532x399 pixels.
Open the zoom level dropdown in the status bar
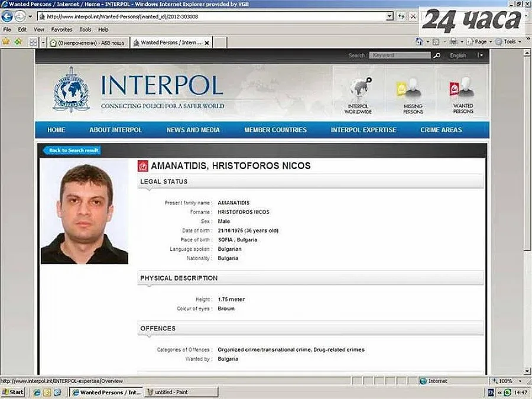tap(518, 381)
